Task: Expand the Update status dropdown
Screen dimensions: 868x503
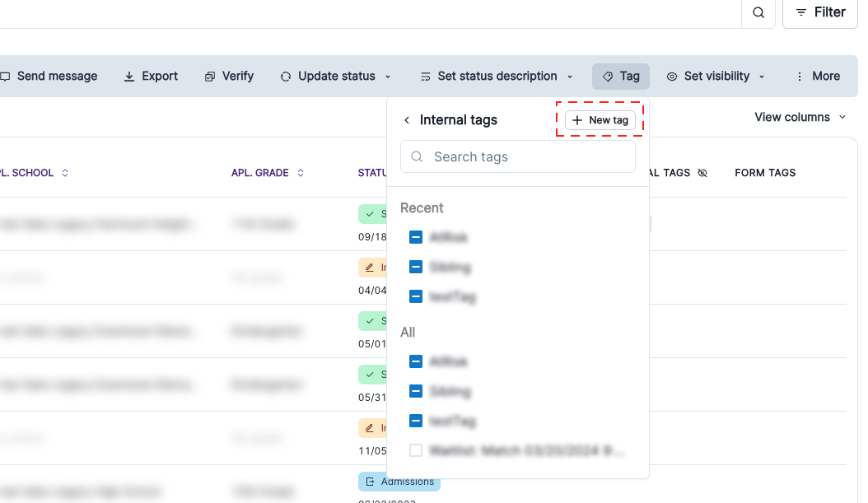Action: point(387,76)
